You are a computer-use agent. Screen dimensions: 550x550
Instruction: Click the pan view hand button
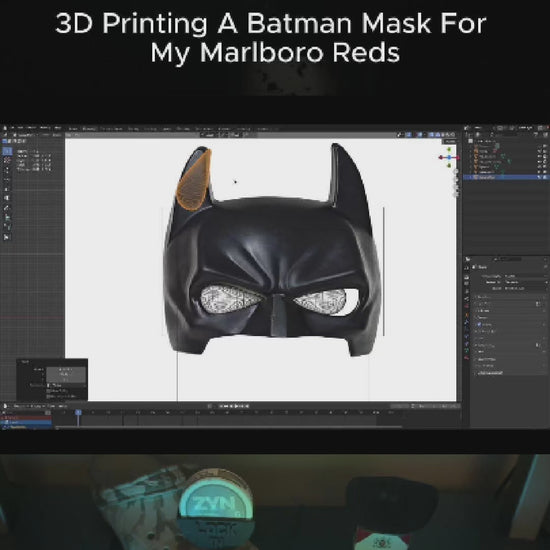pyautogui.click(x=456, y=179)
